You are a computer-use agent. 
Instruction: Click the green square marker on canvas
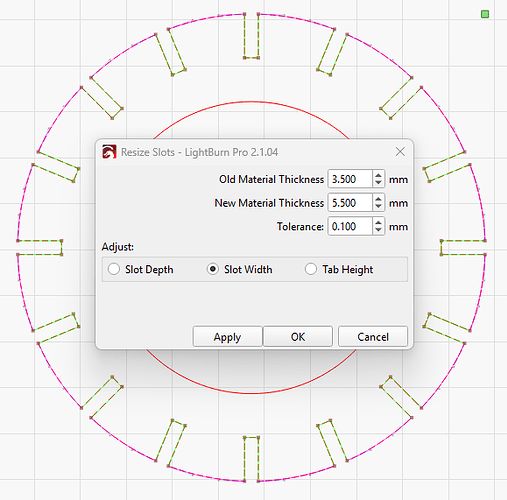(x=485, y=14)
